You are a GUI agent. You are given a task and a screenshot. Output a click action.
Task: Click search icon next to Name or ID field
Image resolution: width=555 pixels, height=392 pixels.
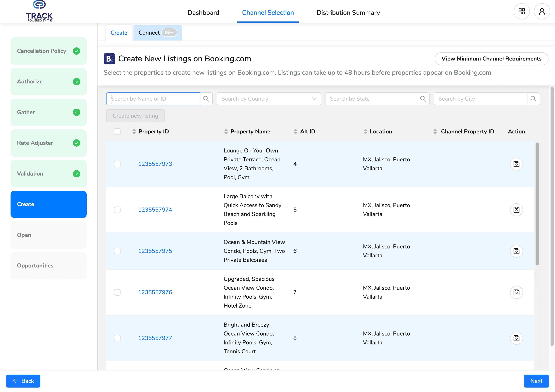(x=206, y=99)
